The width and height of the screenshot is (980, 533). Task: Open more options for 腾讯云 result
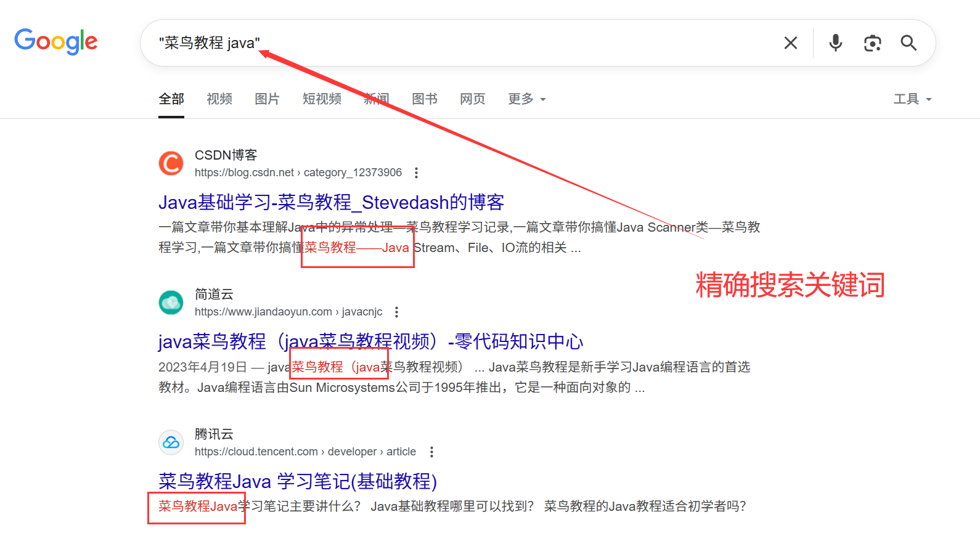(x=431, y=452)
